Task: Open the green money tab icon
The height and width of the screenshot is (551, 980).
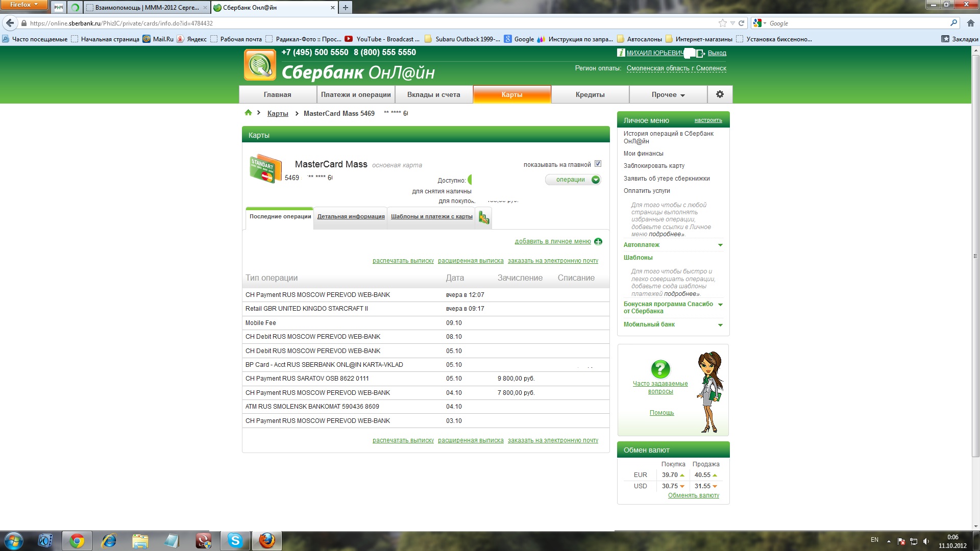Action: tap(484, 218)
